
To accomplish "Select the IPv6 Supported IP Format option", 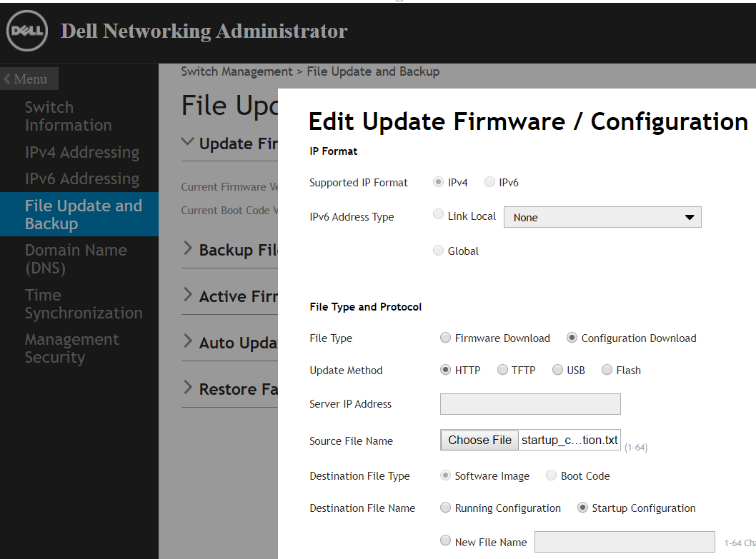I will coord(489,182).
